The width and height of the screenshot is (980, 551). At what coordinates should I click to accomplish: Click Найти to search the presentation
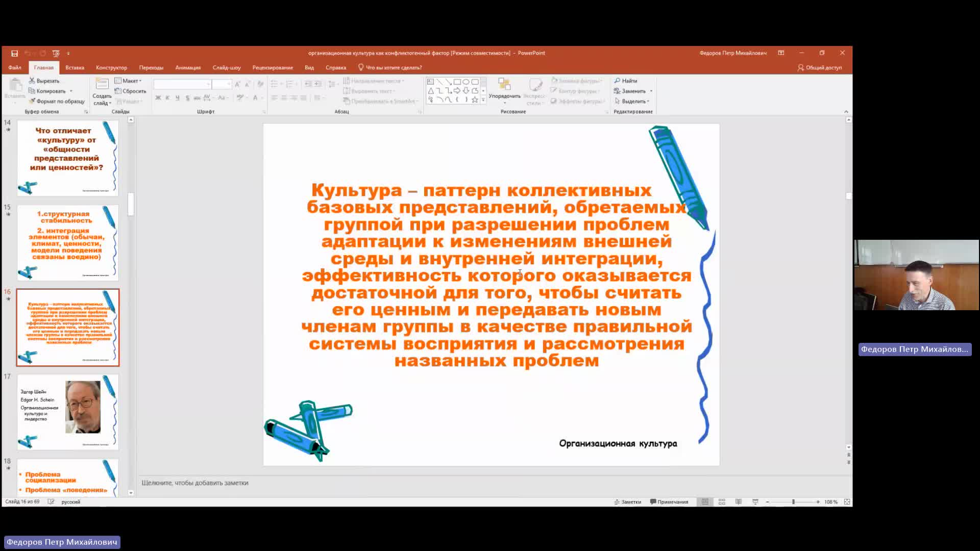point(626,81)
